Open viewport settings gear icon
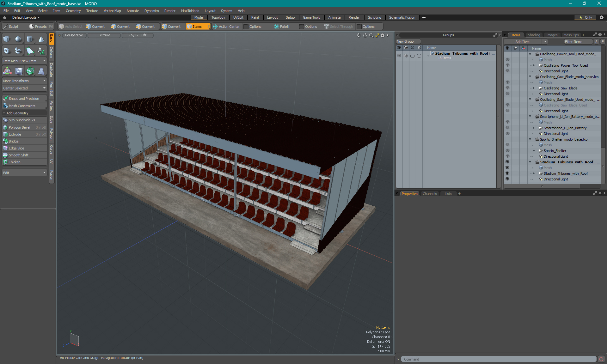607x364 pixels. (383, 35)
